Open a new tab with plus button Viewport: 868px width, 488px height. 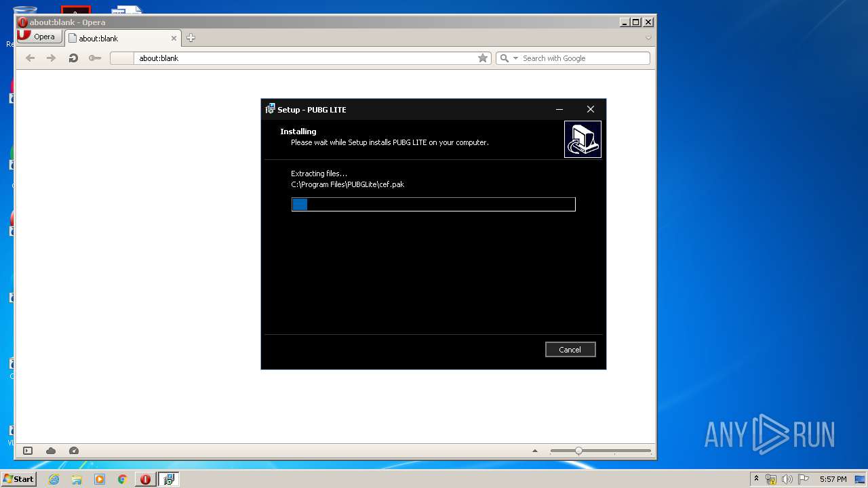[191, 38]
